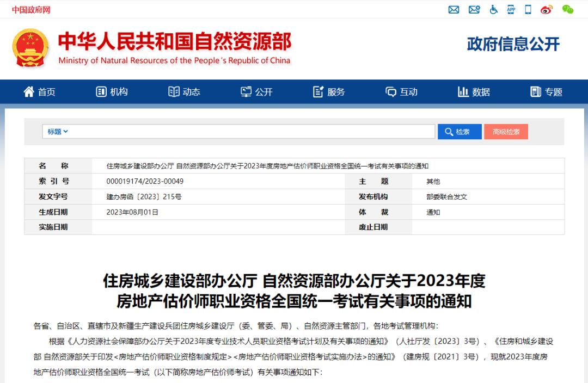
Task: Open the mobile phone version icon
Action: (x=528, y=9)
